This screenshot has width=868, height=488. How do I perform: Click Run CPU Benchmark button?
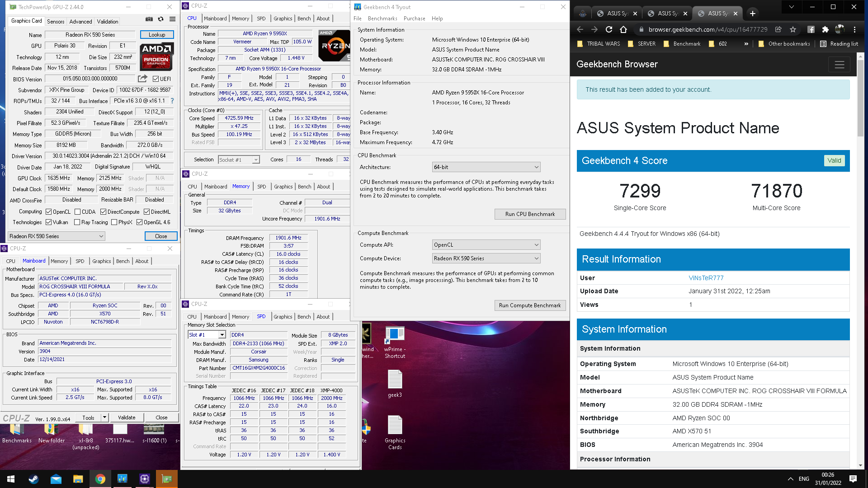(x=530, y=214)
